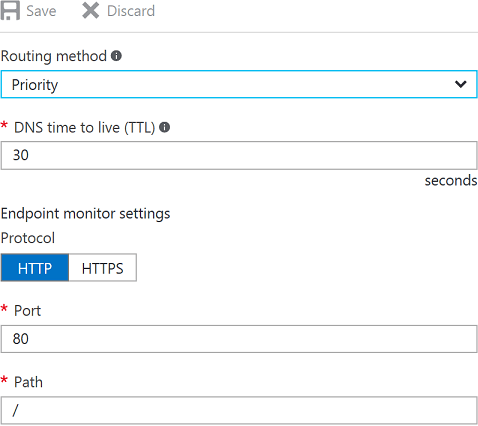
Task: Focus the DNS TTL field showing 30
Action: click(x=239, y=156)
